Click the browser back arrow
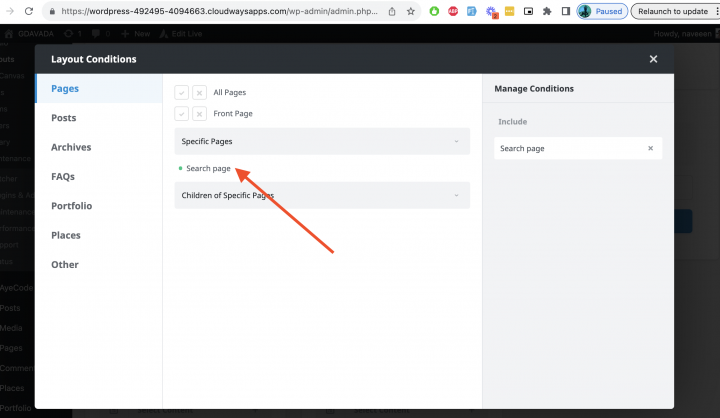Viewport: 720px width, 418px height. (7, 11)
